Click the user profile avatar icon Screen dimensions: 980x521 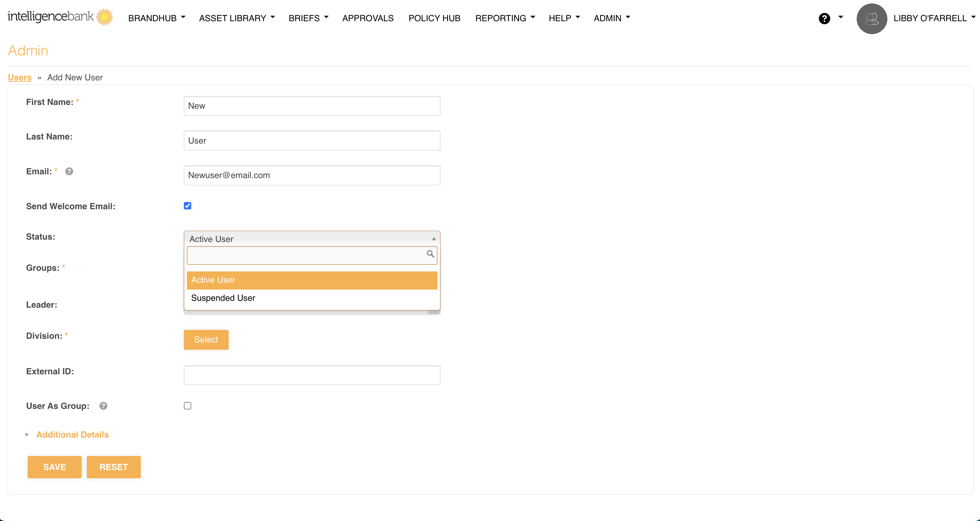(x=872, y=18)
